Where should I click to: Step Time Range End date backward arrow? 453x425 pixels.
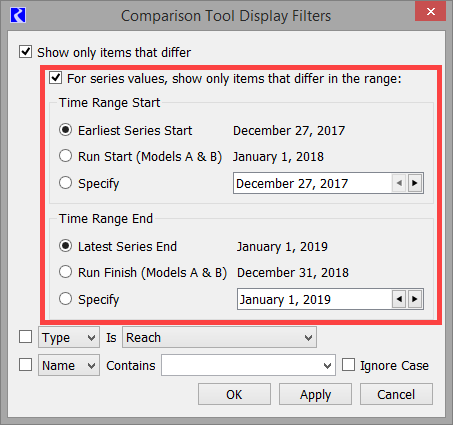pos(399,299)
